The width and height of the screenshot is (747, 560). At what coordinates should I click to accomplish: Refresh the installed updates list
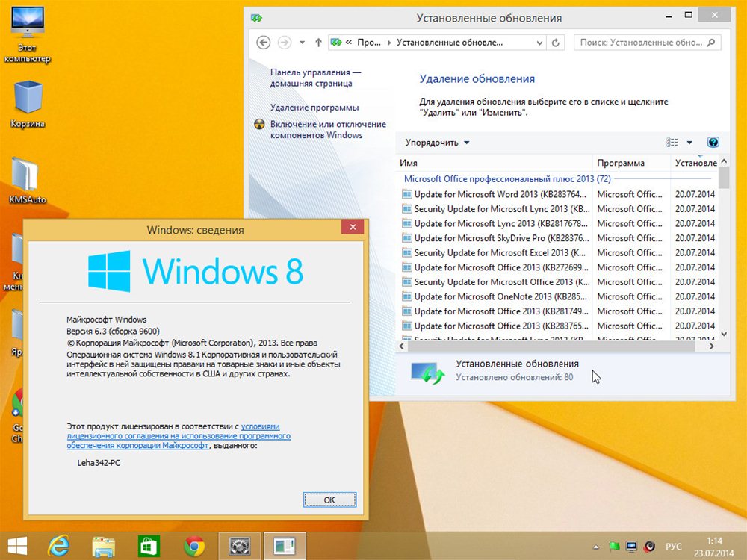click(556, 43)
